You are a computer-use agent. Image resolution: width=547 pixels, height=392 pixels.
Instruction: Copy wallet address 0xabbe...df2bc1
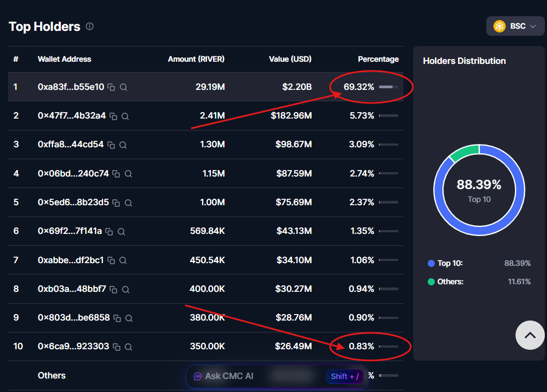pyautogui.click(x=111, y=260)
